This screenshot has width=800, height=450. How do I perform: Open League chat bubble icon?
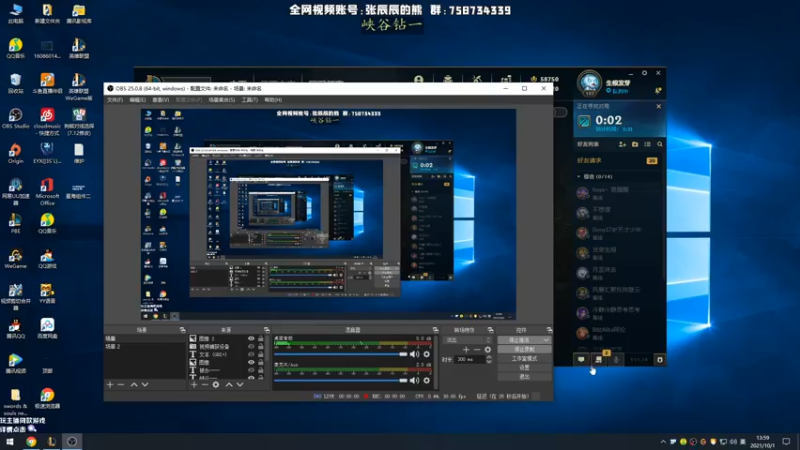tap(581, 360)
